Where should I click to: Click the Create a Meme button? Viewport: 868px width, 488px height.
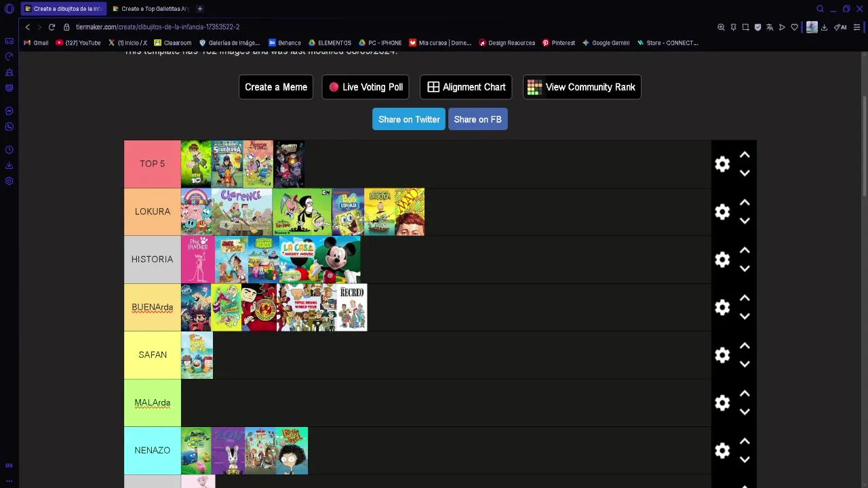276,87
